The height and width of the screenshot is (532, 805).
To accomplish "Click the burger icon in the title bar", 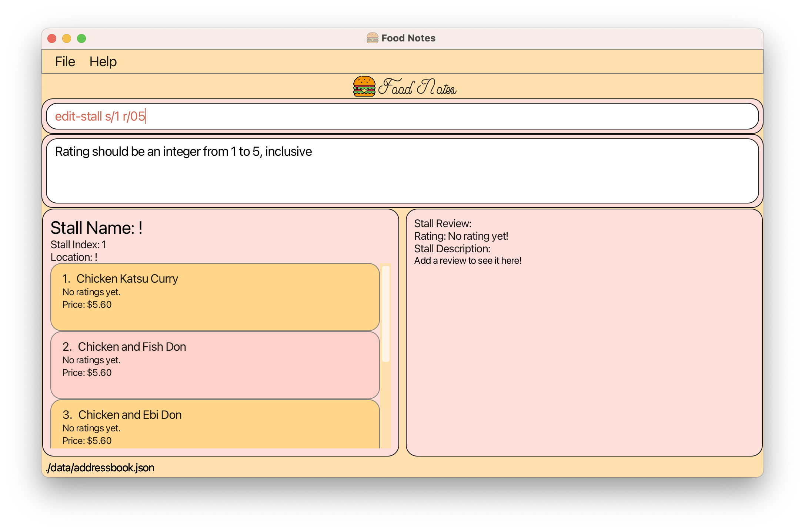I will coord(372,38).
